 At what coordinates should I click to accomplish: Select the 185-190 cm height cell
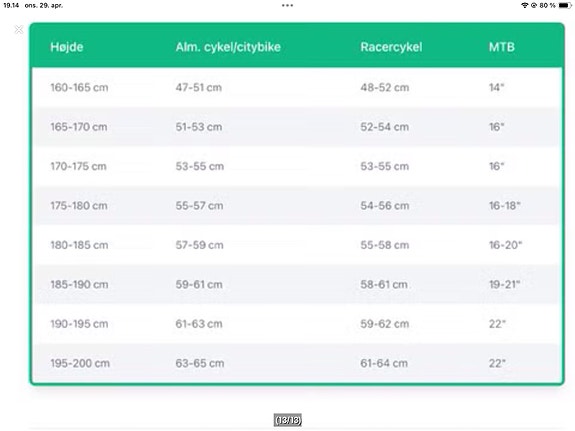click(79, 285)
